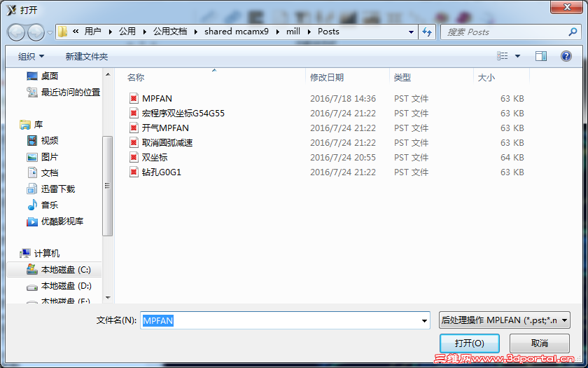Viewport: 588px width, 368px height.
Task: Toggle the preview pane icon
Action: click(540, 56)
